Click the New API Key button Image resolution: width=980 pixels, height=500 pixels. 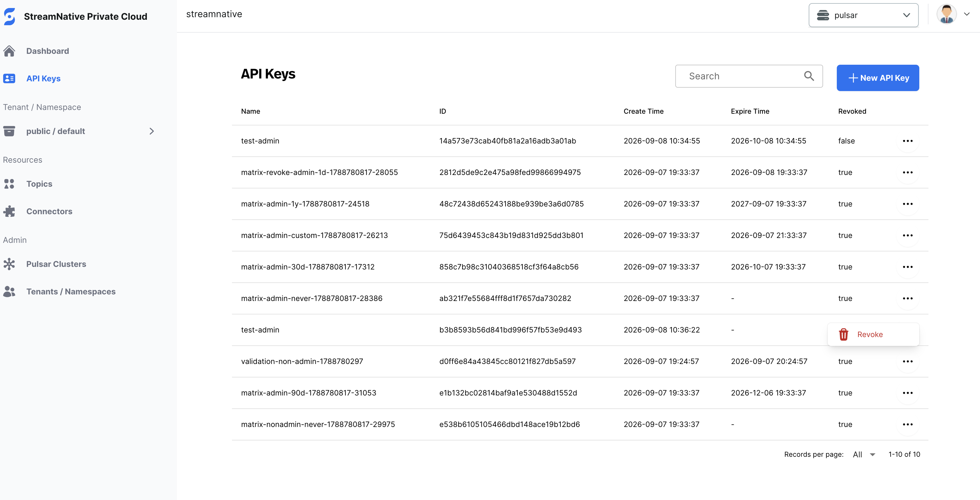click(878, 78)
